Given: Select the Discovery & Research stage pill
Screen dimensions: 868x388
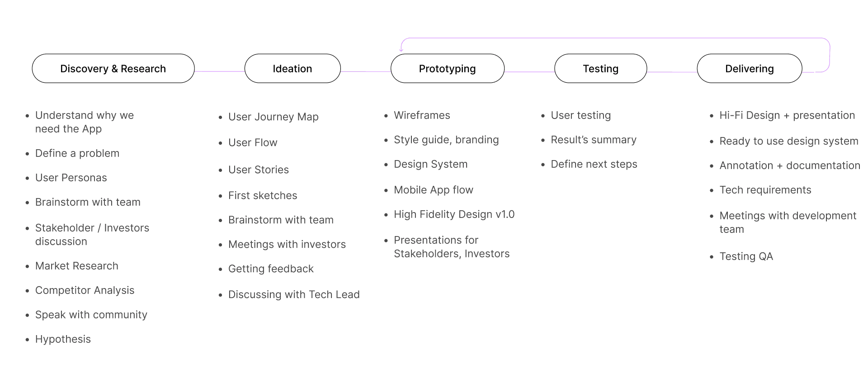Looking at the screenshot, I should pyautogui.click(x=113, y=68).
